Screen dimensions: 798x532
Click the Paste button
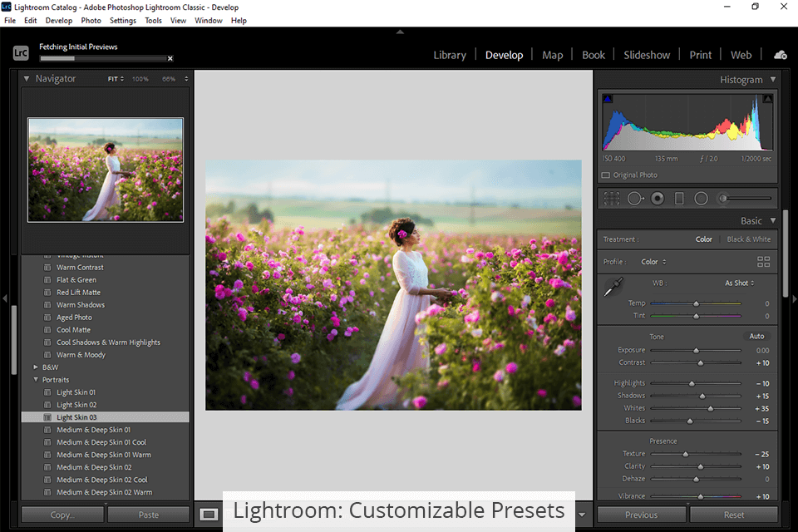[x=149, y=515]
